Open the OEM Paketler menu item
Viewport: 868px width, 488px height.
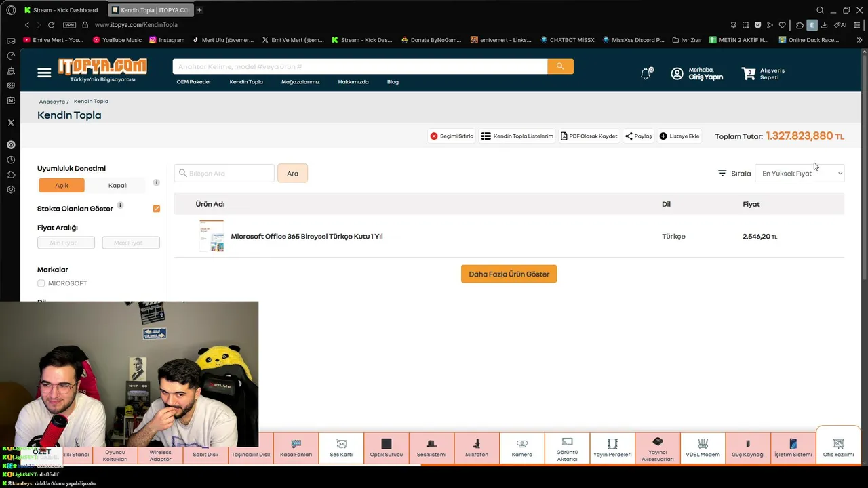click(194, 82)
